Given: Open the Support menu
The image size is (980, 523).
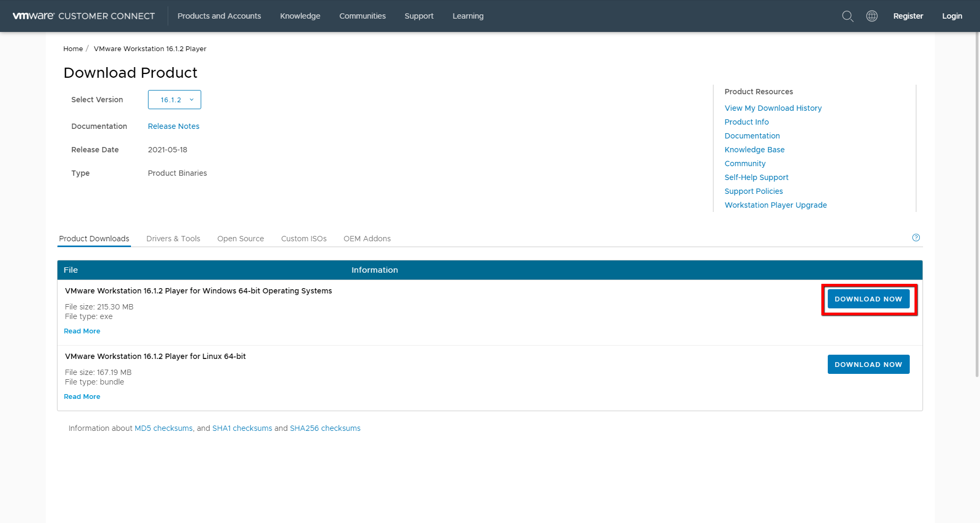Looking at the screenshot, I should click(x=419, y=16).
